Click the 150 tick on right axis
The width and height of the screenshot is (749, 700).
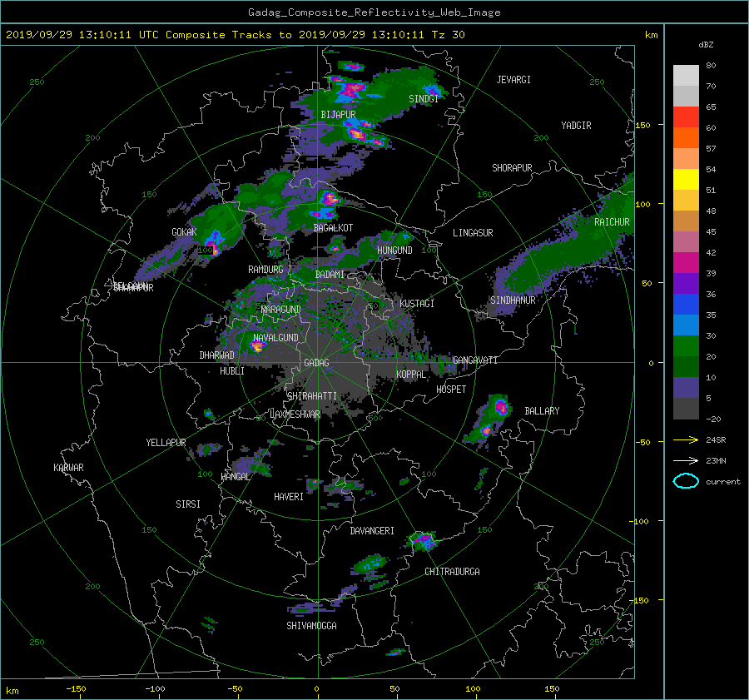tap(643, 125)
